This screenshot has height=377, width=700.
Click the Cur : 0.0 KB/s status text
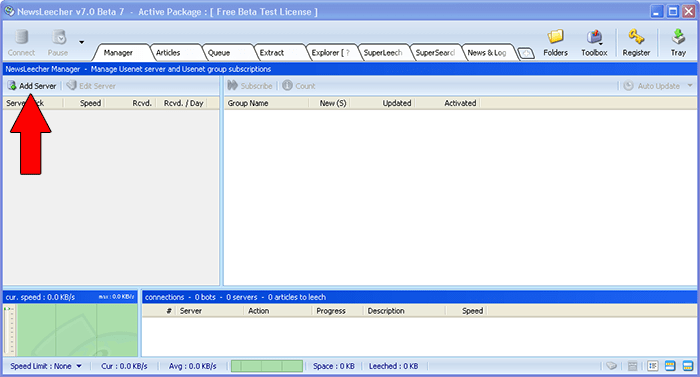[x=124, y=366]
